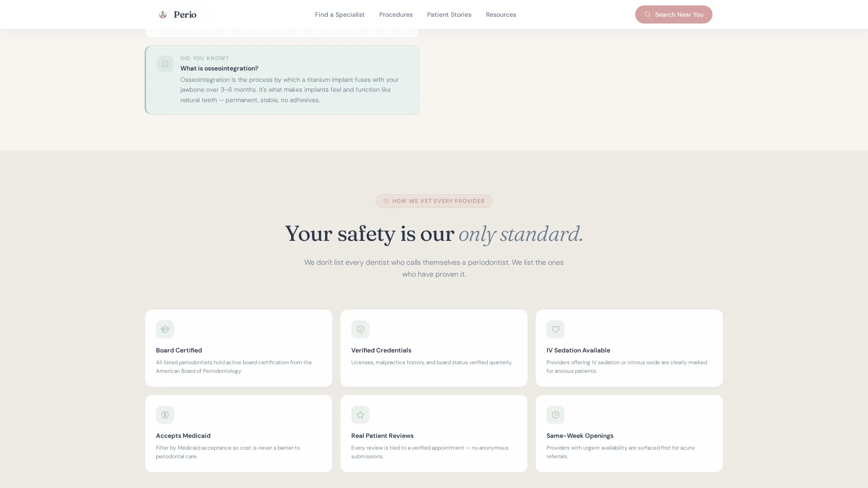Image resolution: width=868 pixels, height=488 pixels.
Task: Open the Resources menu item
Action: point(501,14)
